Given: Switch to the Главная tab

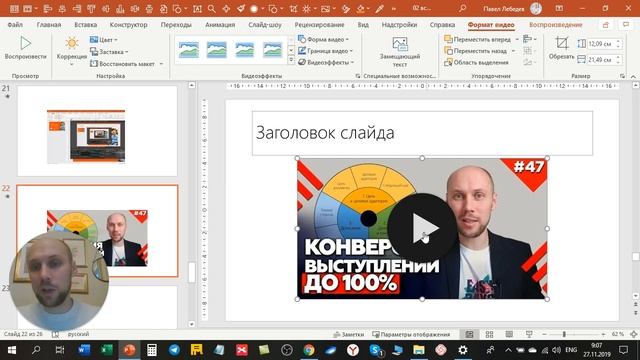Looking at the screenshot, I should click(49, 24).
